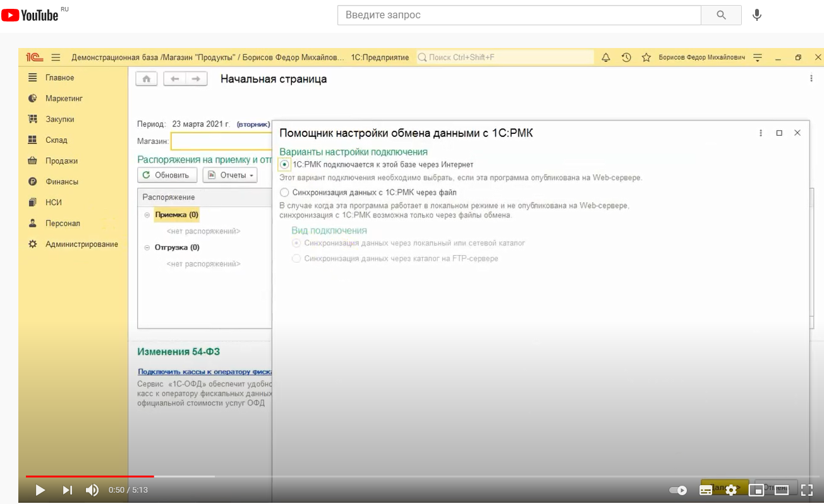The width and height of the screenshot is (824, 504).
Task: Open the history clock icon
Action: (x=626, y=57)
